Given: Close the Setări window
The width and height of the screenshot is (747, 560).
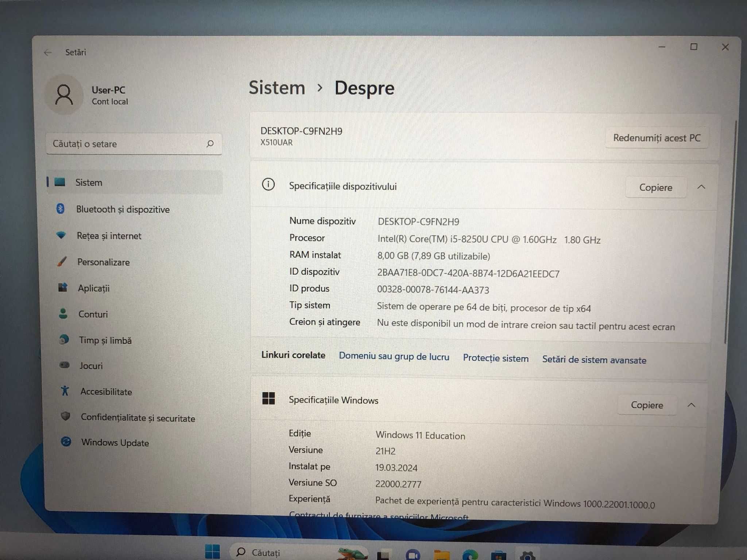Looking at the screenshot, I should pos(725,47).
